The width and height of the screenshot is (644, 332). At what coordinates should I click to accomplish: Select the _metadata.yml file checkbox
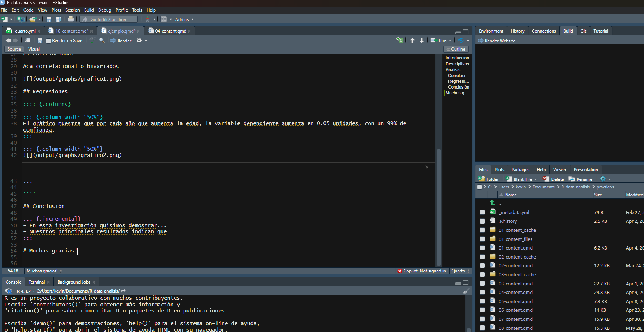pyautogui.click(x=482, y=213)
